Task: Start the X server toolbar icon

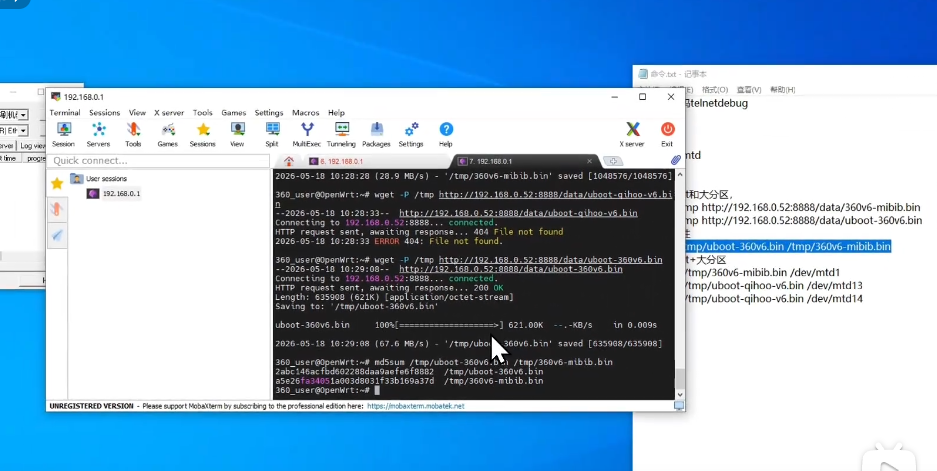Action: pos(632,134)
